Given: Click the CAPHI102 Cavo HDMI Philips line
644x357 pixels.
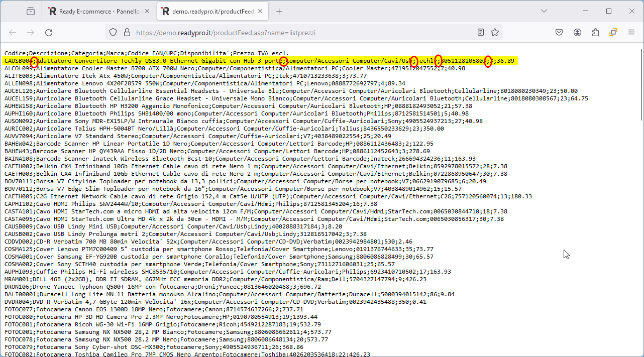Looking at the screenshot, I should coord(190,204).
